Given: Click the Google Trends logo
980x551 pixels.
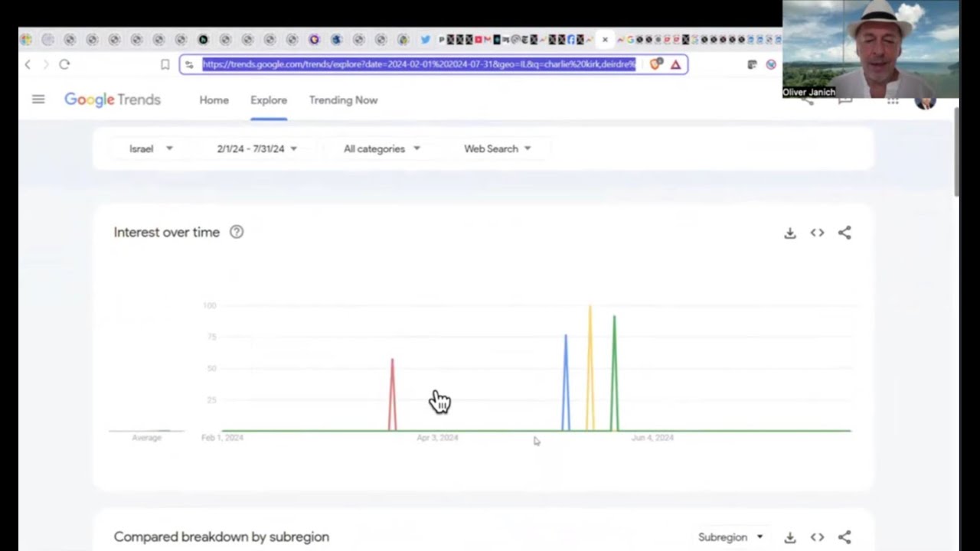Looking at the screenshot, I should pos(113,99).
